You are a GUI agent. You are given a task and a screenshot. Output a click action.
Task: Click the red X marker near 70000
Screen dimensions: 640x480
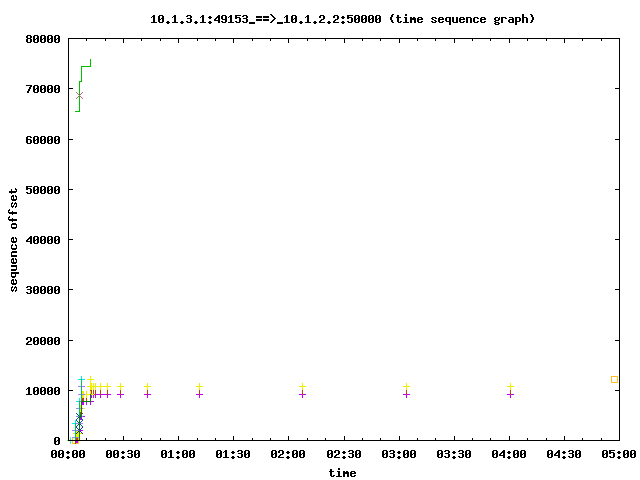[x=80, y=95]
